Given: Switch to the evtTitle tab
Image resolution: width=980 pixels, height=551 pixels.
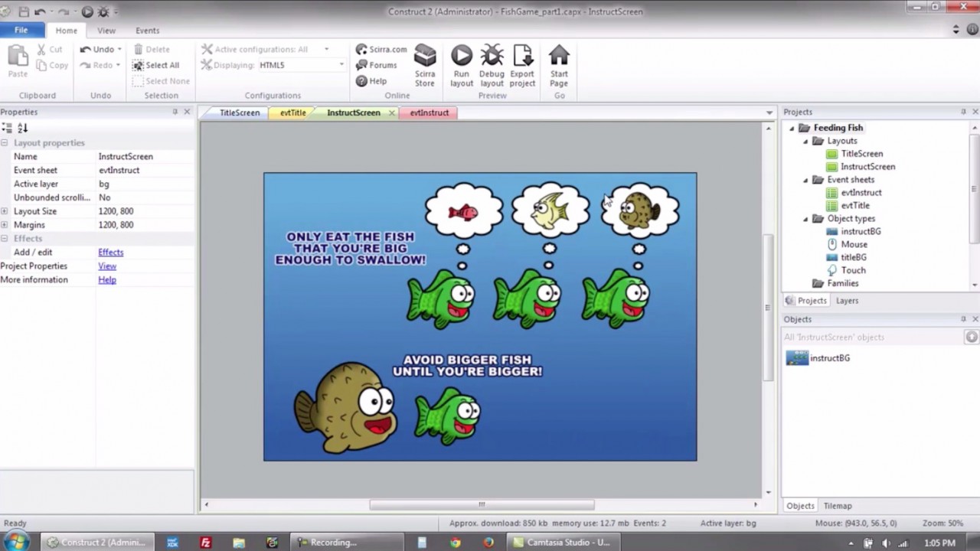Looking at the screenshot, I should point(292,112).
